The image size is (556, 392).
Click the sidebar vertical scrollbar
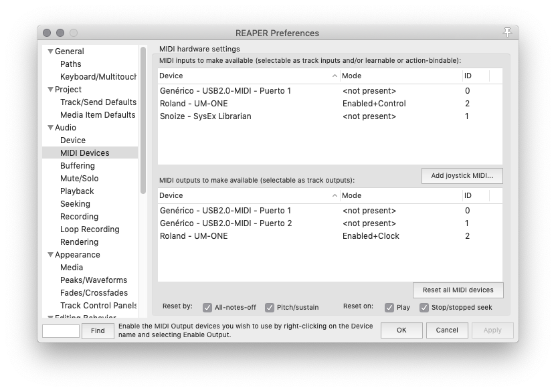click(143, 120)
